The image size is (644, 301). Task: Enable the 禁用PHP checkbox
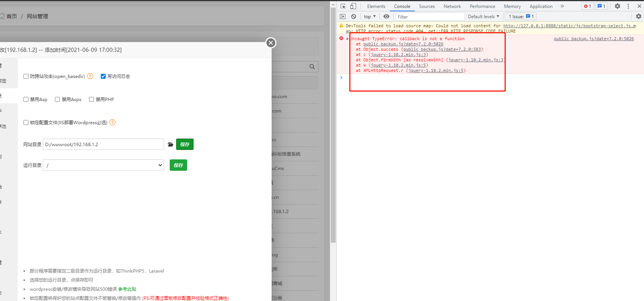point(91,99)
